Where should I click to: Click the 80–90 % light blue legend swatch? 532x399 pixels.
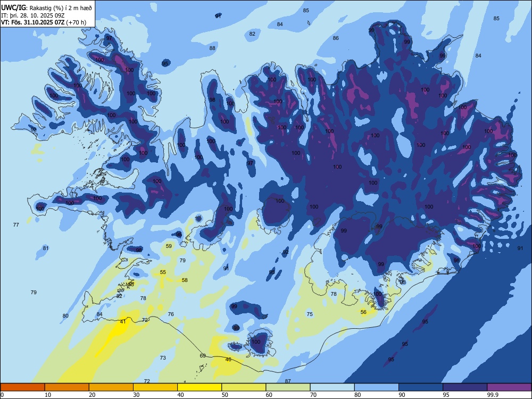[x=377, y=387]
